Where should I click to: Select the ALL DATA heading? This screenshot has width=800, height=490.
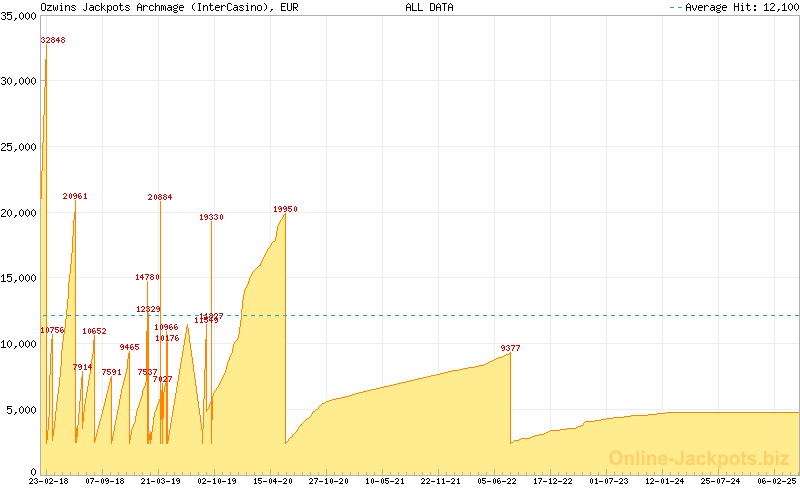point(429,7)
